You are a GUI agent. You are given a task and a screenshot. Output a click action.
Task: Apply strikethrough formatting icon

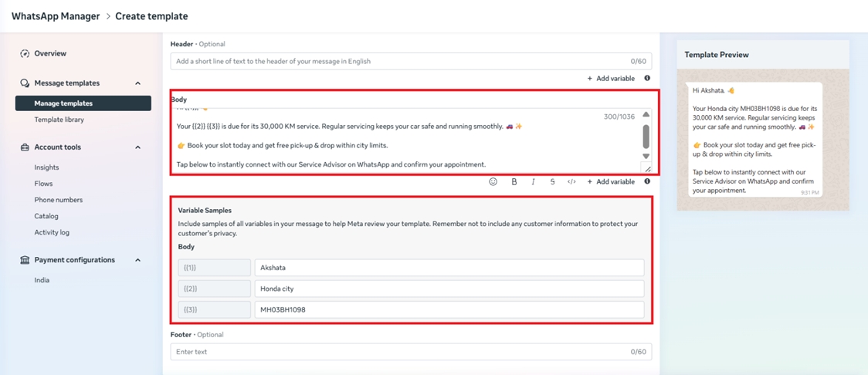tap(552, 182)
